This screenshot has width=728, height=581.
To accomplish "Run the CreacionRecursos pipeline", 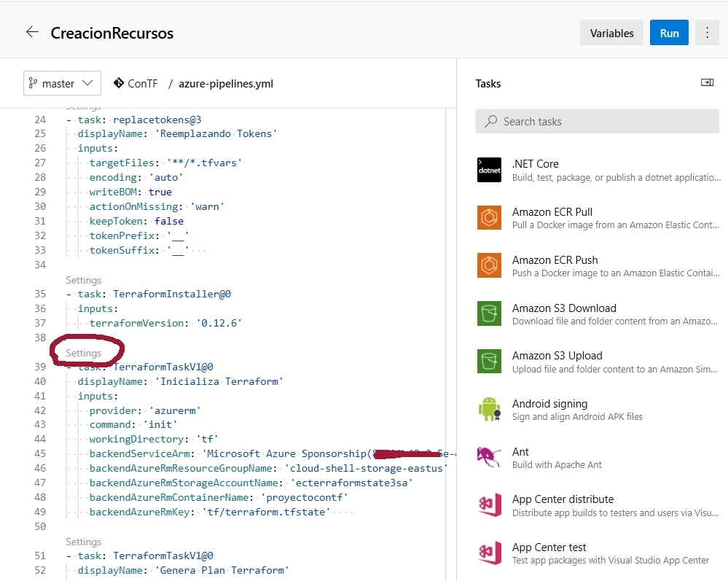I will coord(669,33).
